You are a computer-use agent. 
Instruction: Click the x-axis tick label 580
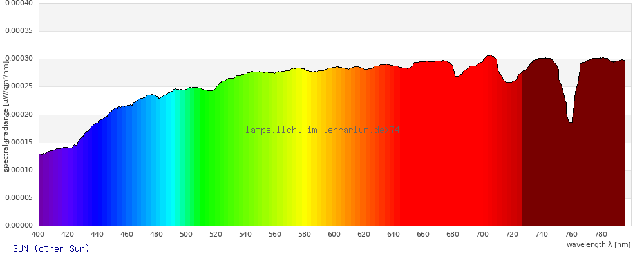click(x=305, y=235)
